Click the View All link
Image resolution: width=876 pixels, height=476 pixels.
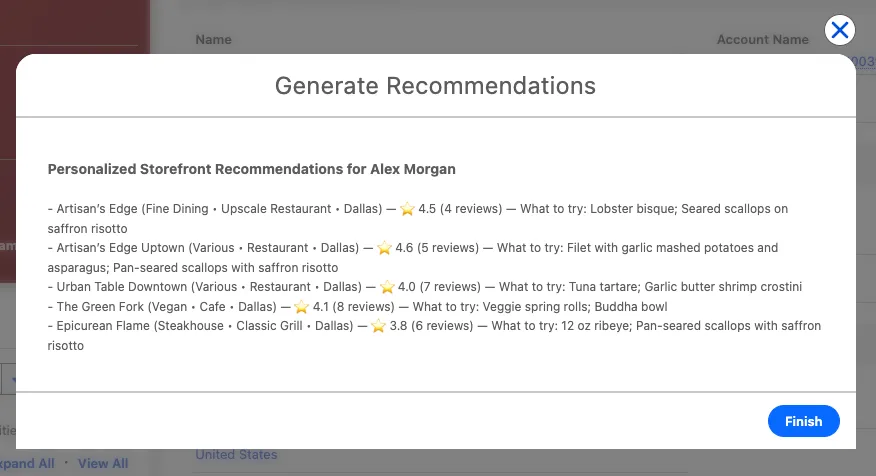(x=103, y=464)
